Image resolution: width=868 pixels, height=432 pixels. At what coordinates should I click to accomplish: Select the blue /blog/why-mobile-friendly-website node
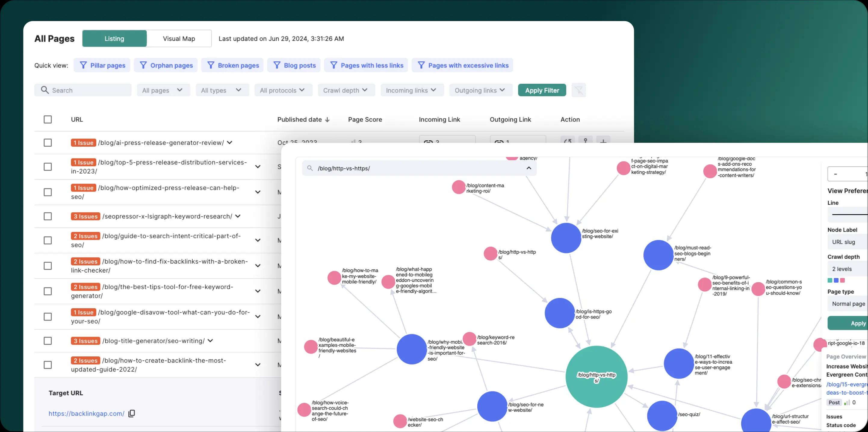(412, 349)
